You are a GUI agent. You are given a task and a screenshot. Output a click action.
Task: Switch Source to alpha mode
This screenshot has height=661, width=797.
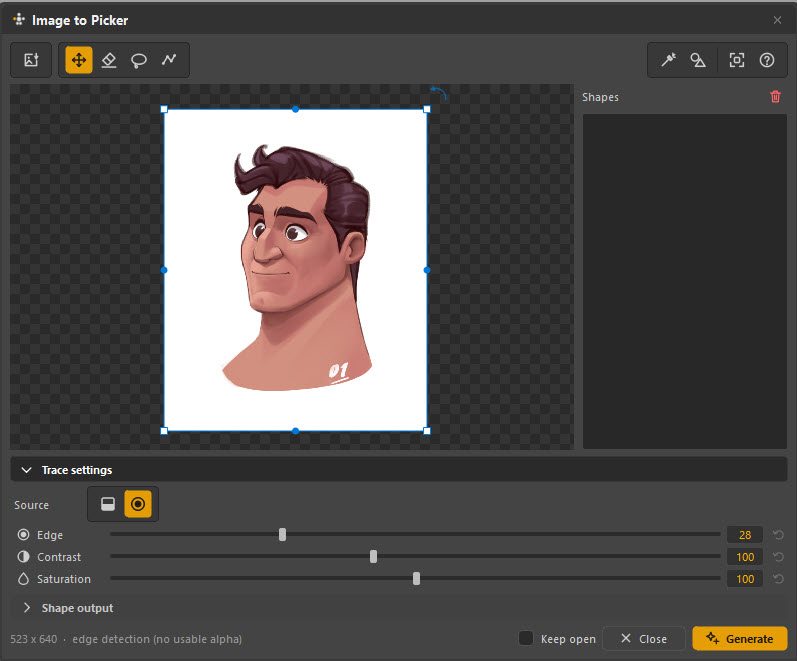tap(108, 504)
